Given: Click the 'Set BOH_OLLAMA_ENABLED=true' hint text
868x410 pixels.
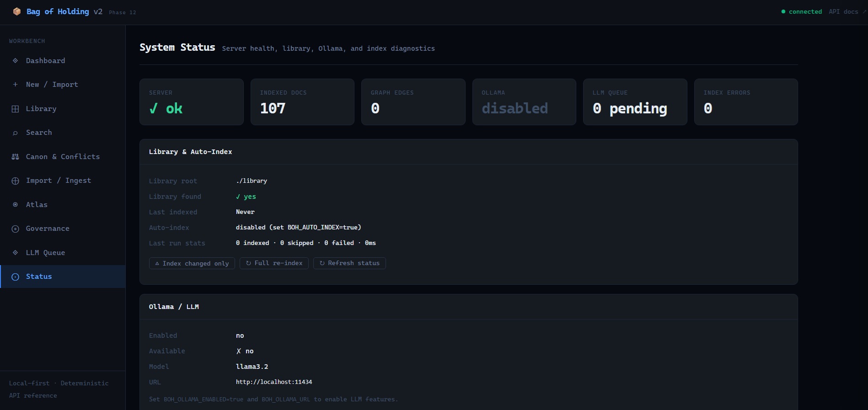Looking at the screenshot, I should coord(273,399).
